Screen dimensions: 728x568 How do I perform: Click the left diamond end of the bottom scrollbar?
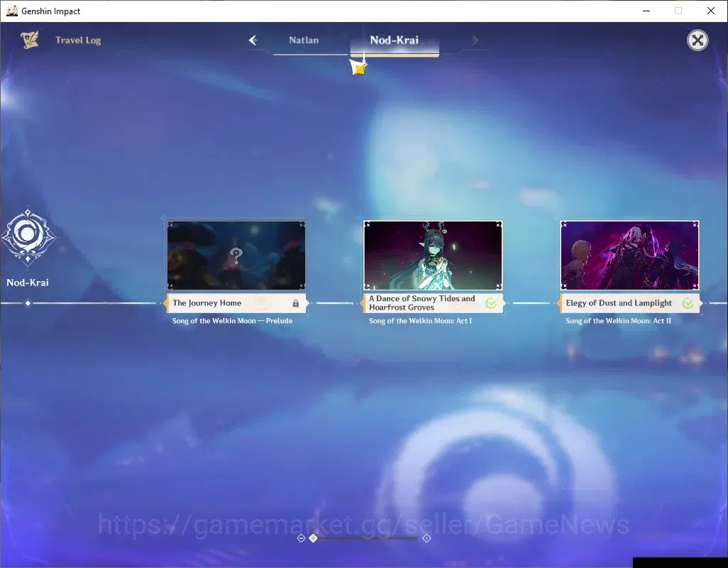[x=301, y=538]
